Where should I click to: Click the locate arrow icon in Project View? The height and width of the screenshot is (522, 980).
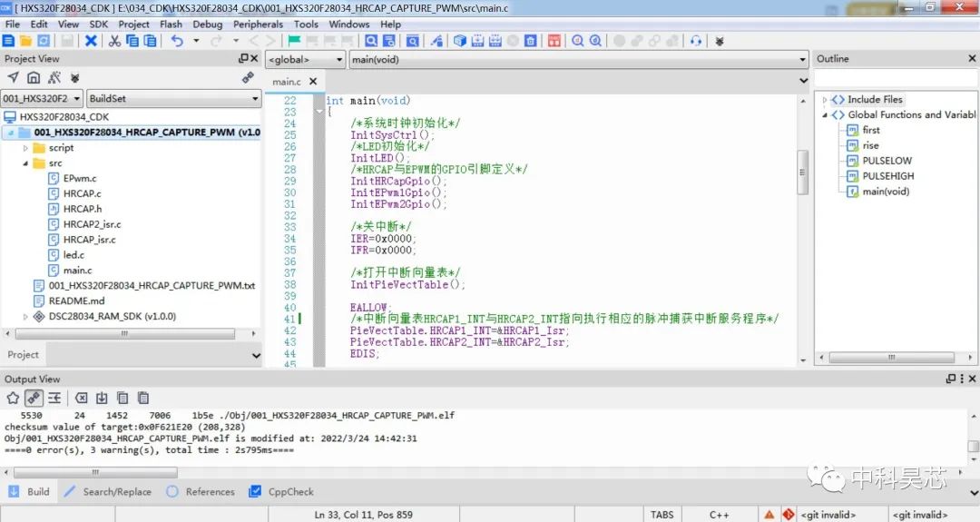pyautogui.click(x=13, y=77)
